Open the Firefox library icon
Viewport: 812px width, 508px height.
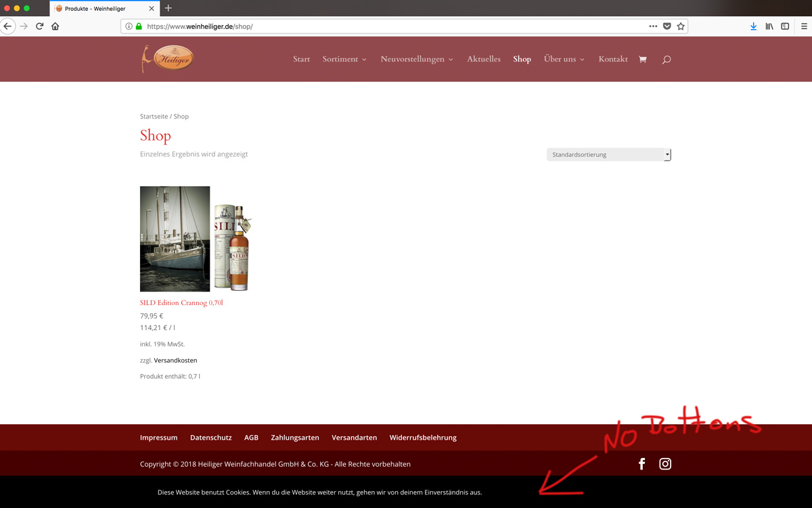point(769,26)
